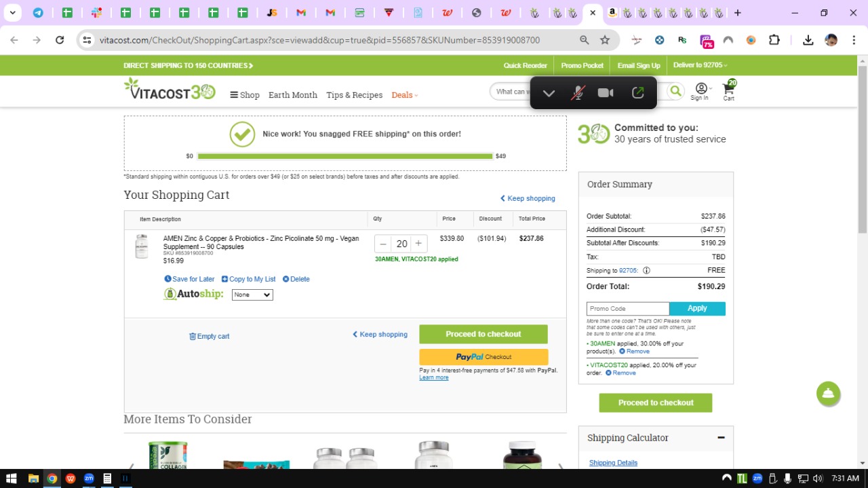Open the Autoship frequency dropdown
The height and width of the screenshot is (488, 868).
click(252, 295)
